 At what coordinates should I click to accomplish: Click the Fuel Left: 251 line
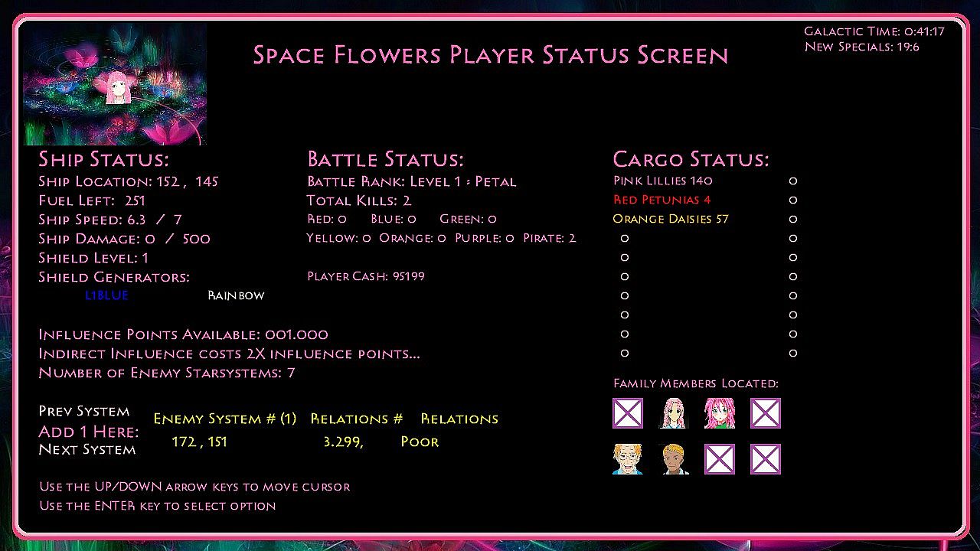click(x=92, y=201)
